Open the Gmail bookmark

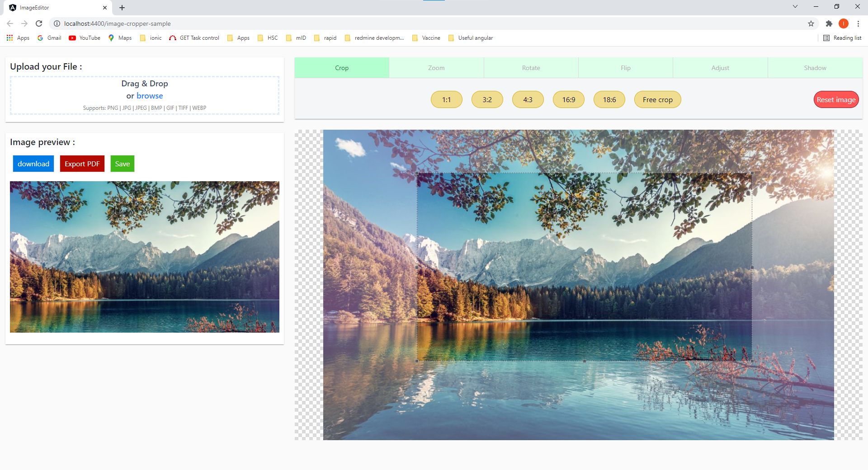pos(49,38)
